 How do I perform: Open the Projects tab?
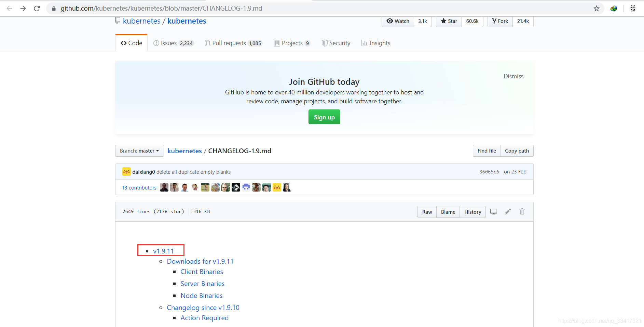click(x=292, y=43)
